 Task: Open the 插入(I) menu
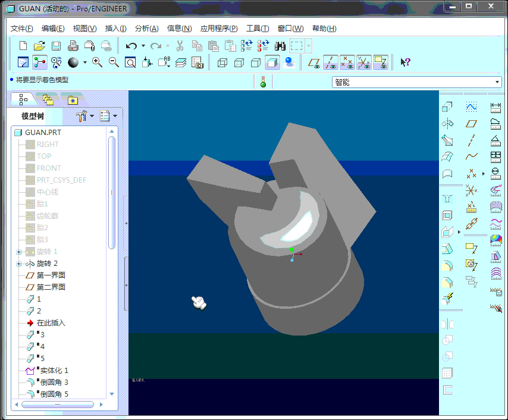point(115,29)
